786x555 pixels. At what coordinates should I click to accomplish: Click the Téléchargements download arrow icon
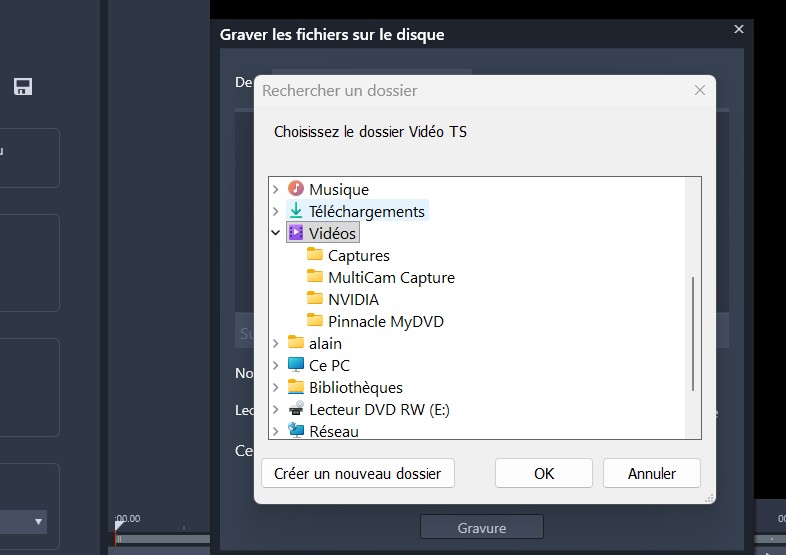296,211
